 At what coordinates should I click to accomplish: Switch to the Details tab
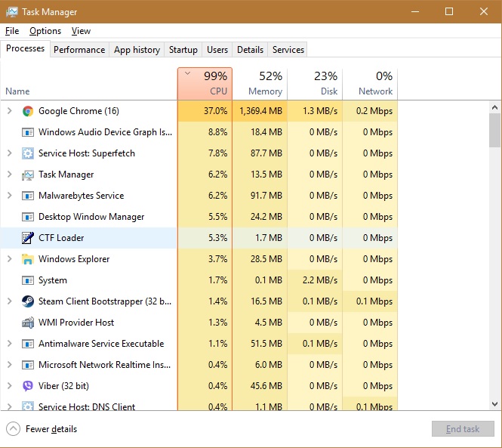pyautogui.click(x=250, y=50)
